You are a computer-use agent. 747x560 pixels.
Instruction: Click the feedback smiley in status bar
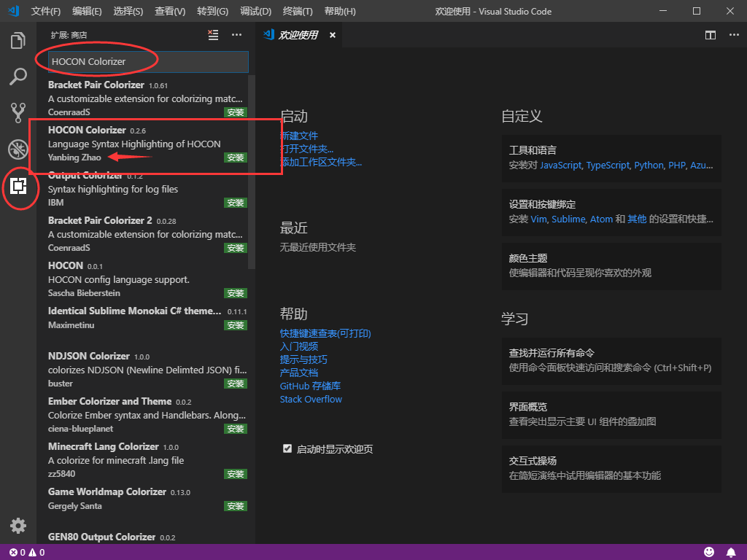tap(709, 552)
